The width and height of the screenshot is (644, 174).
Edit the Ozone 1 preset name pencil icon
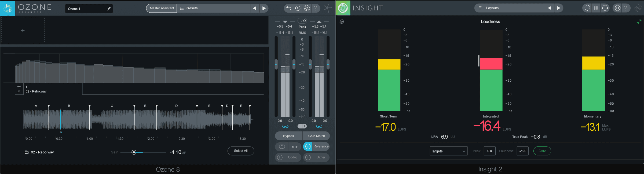(x=109, y=9)
